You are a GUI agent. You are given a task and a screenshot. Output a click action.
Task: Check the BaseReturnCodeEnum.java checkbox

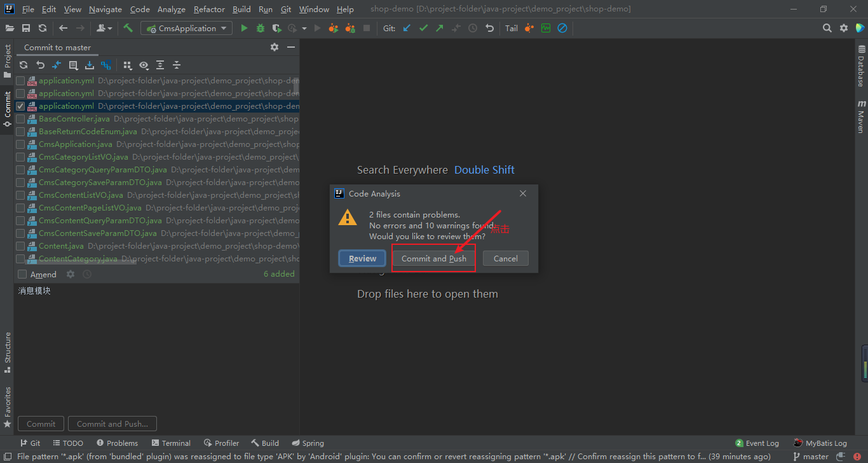pos(20,132)
